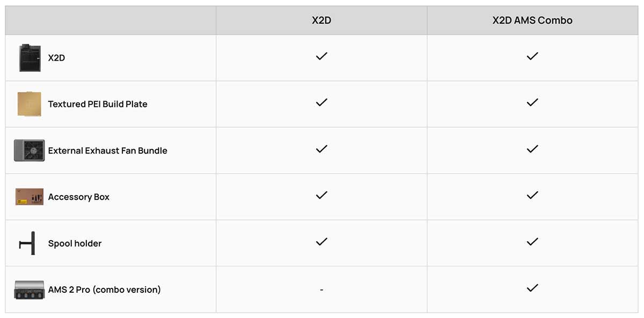The image size is (644, 318).
Task: Click the Textured PEI Build Plate icon
Action: pyautogui.click(x=29, y=104)
